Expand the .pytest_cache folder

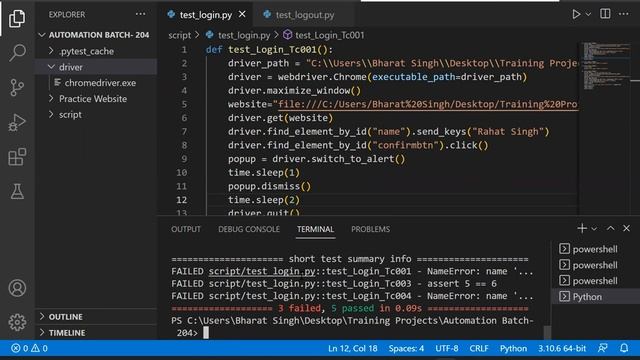point(96,51)
